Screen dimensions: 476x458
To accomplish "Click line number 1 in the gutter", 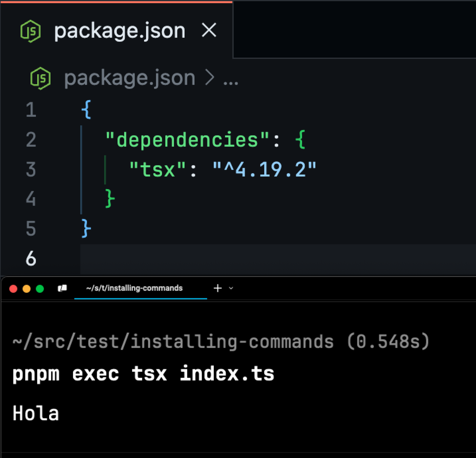I will pyautogui.click(x=31, y=110).
